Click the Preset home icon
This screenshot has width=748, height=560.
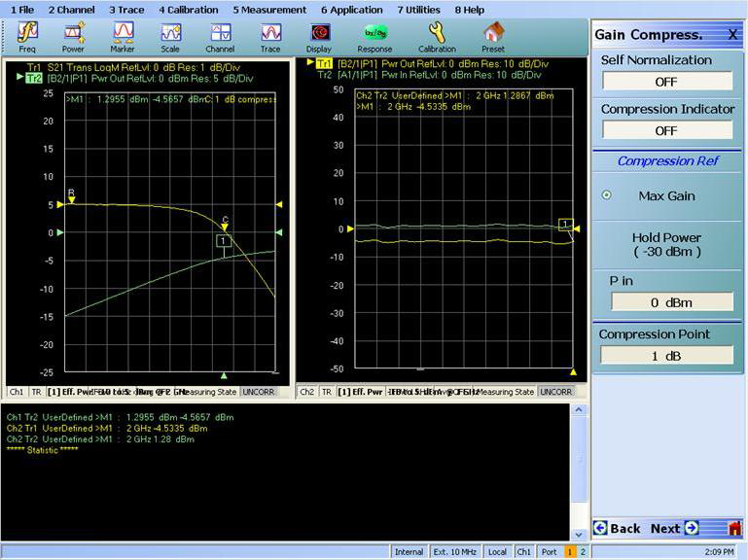[493, 37]
